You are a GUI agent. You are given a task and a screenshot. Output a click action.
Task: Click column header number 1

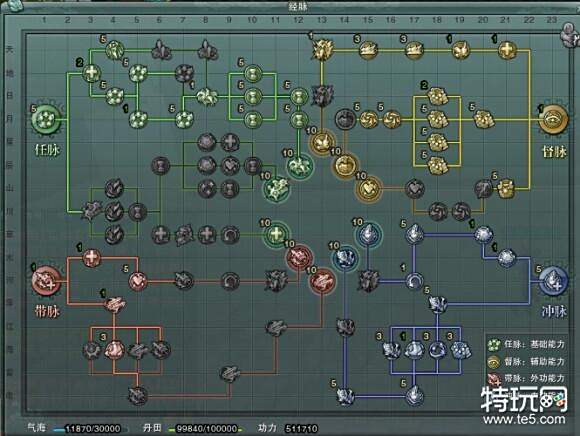[44, 20]
